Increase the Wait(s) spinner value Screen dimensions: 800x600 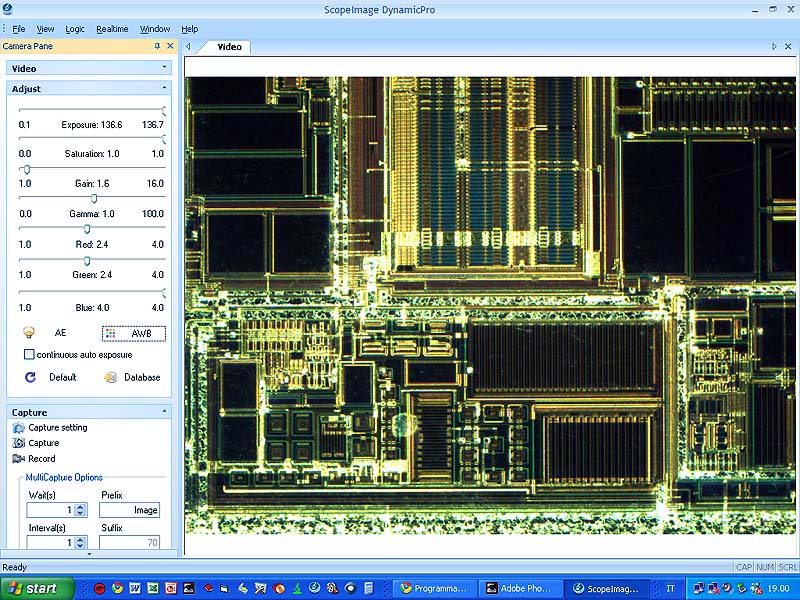click(x=81, y=507)
